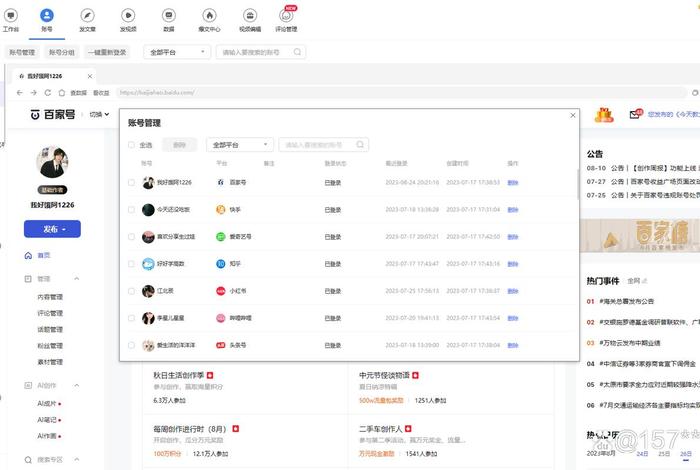The image size is (700, 470).
Task: Click the 快手 platform icon
Action: (x=221, y=209)
